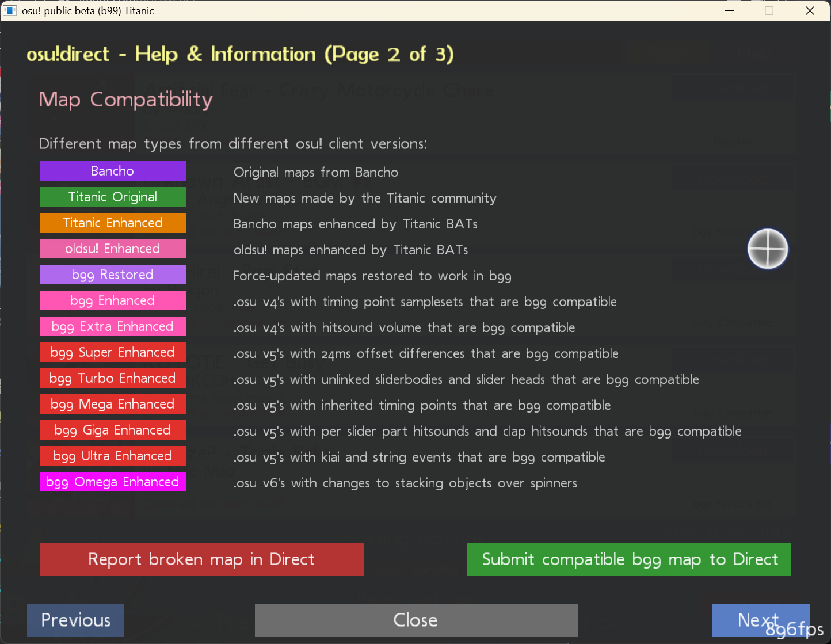The height and width of the screenshot is (644, 831).
Task: Click the magenta b99 Omega Enhanced label
Action: pyautogui.click(x=112, y=482)
